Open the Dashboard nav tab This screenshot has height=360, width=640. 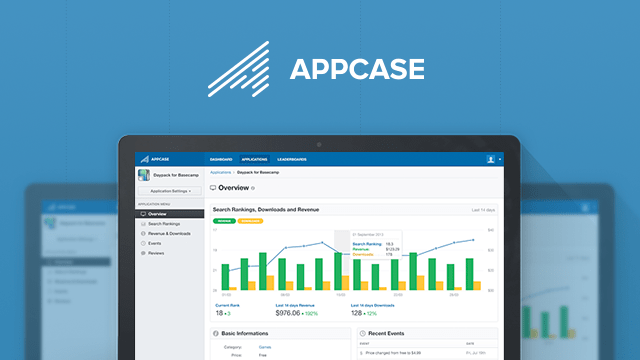[221, 160]
